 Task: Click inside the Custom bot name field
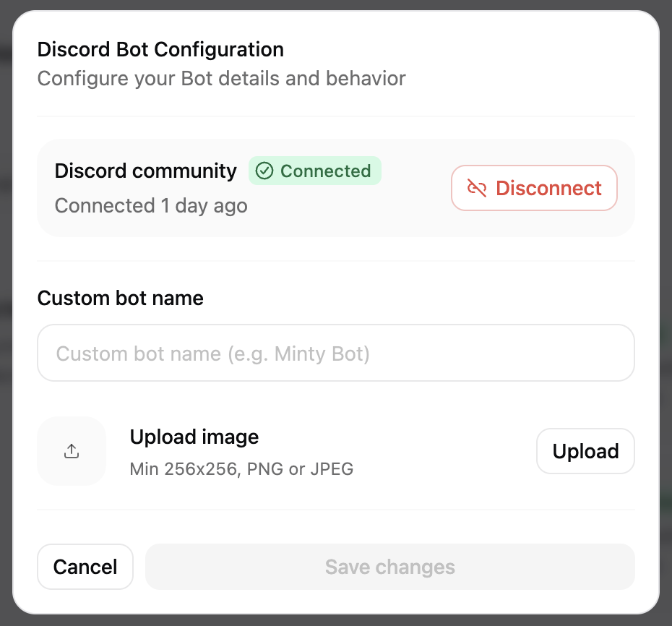pyautogui.click(x=336, y=353)
